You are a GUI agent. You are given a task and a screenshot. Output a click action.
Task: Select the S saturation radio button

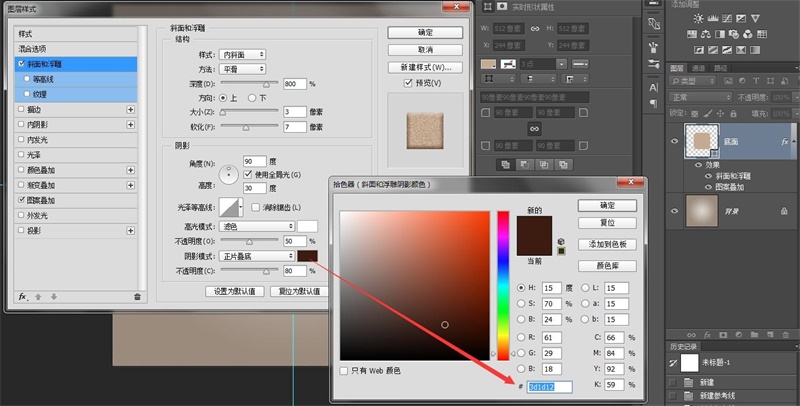pos(521,303)
